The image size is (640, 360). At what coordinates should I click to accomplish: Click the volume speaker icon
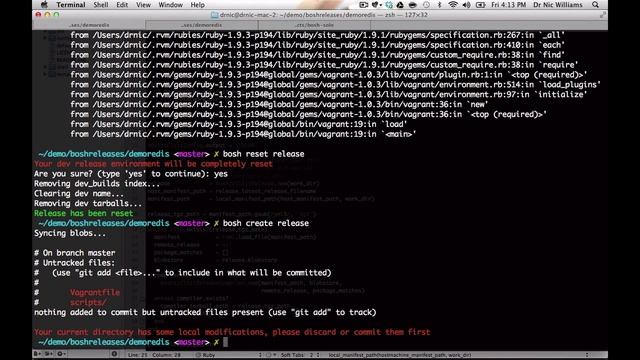point(467,5)
